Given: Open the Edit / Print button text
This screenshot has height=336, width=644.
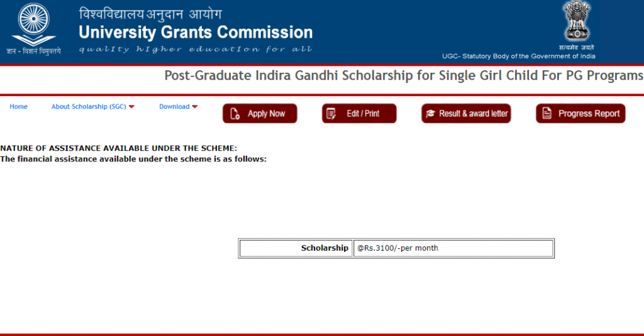Looking at the screenshot, I should (363, 114).
